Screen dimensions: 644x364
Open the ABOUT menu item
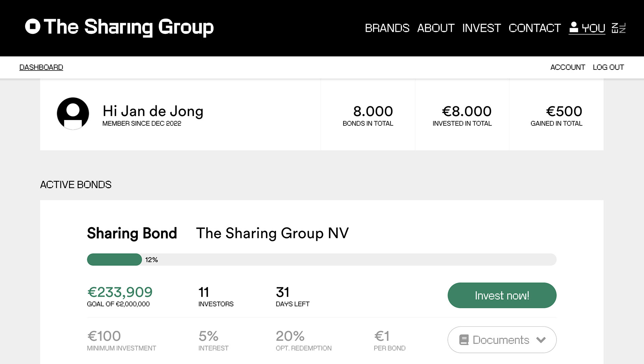[x=436, y=28]
